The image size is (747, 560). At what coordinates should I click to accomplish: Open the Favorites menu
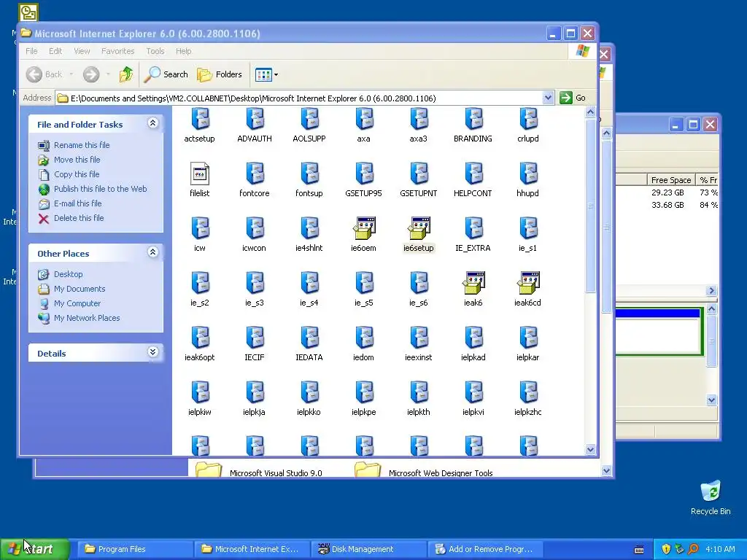[117, 51]
